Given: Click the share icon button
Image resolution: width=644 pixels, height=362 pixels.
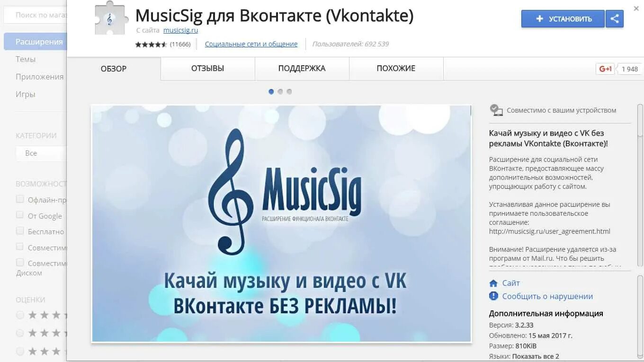Looking at the screenshot, I should point(615,19).
